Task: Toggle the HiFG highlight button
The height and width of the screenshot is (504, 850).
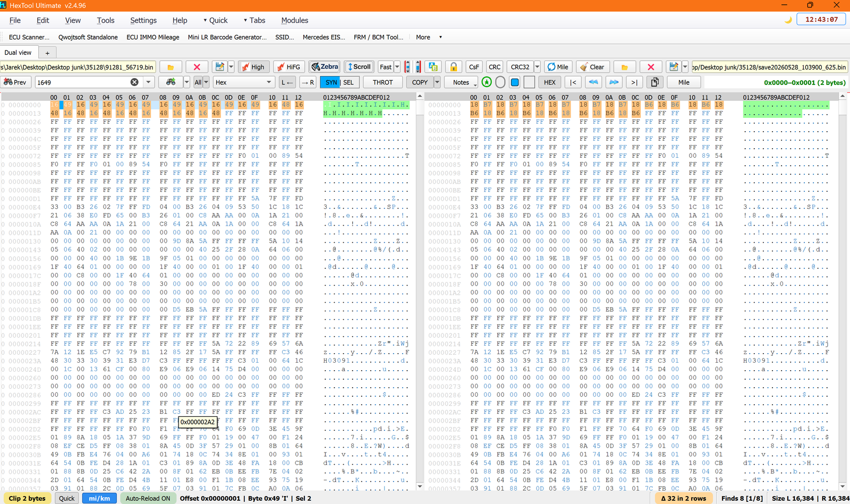Action: (x=289, y=67)
